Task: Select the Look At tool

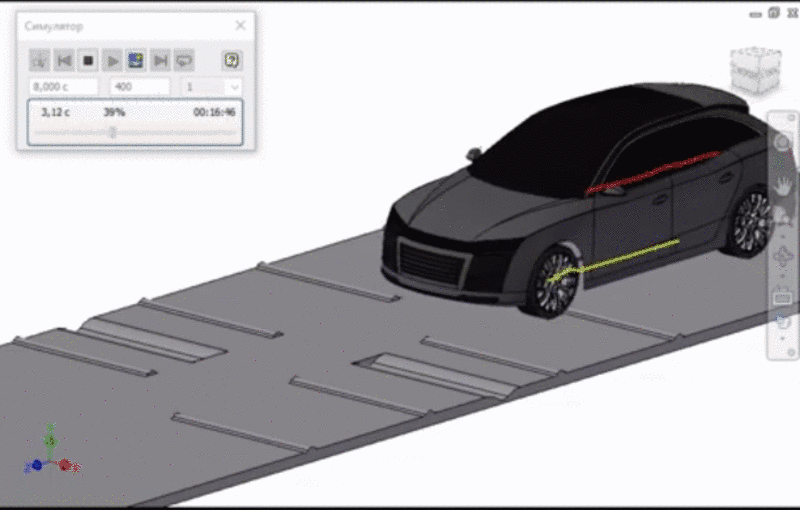Action: tap(782, 297)
